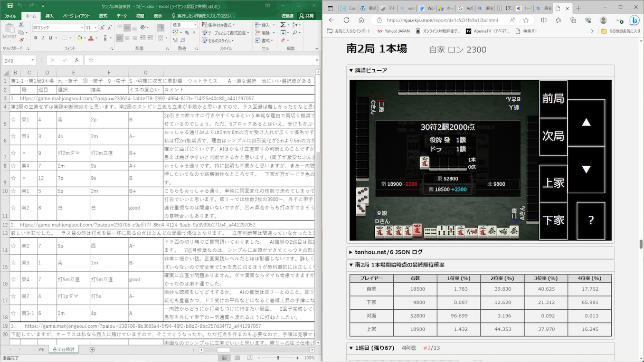This screenshot has height=362, width=644.
Task: Open the Name Box dropdown for B49
Action: (x=33, y=61)
